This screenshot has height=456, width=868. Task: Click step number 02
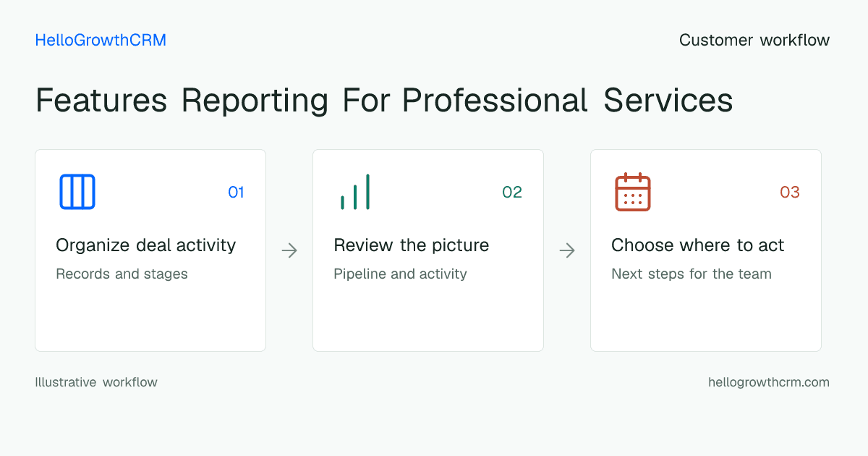pos(512,192)
